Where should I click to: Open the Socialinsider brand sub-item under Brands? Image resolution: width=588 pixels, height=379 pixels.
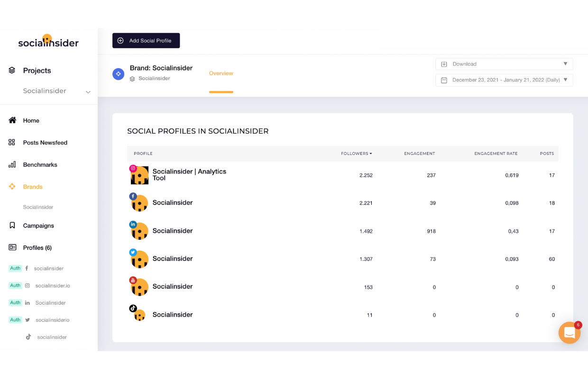(38, 207)
